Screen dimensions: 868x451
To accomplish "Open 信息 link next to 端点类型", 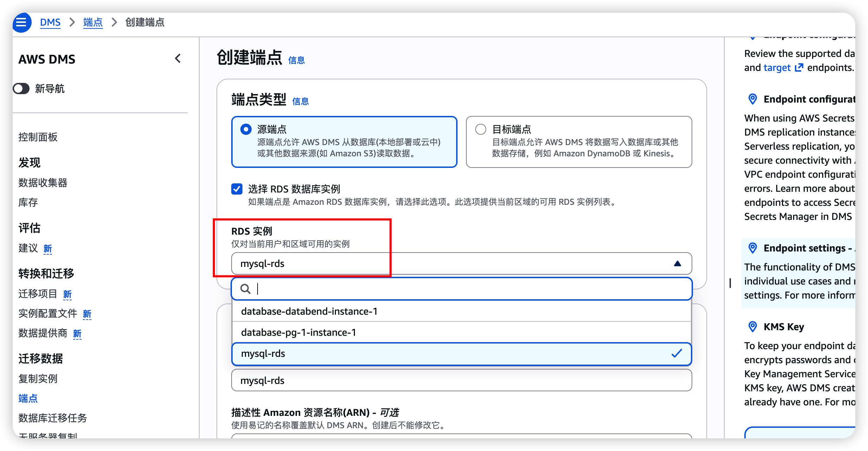I will pyautogui.click(x=300, y=102).
